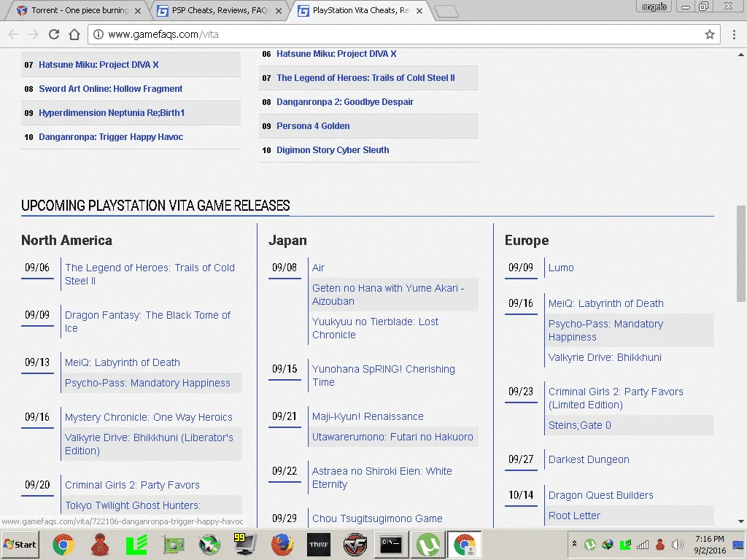Open Sword Art Online: Hollow Fragment link

point(111,88)
